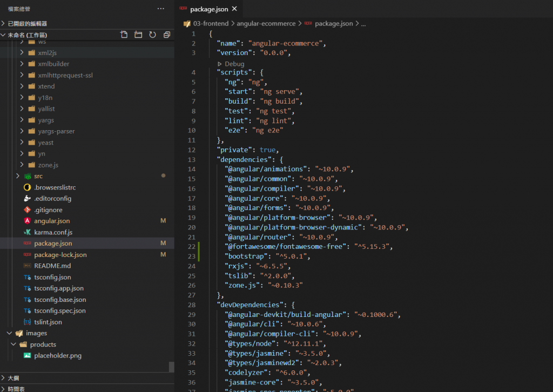Click the "rxjs" key on line 24
This screenshot has width=553, height=392.
[237, 266]
